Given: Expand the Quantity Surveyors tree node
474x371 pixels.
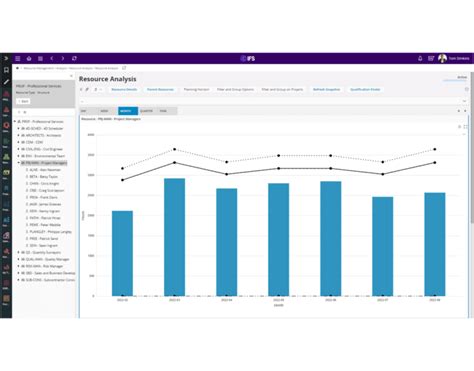Looking at the screenshot, I should pyautogui.click(x=19, y=252).
